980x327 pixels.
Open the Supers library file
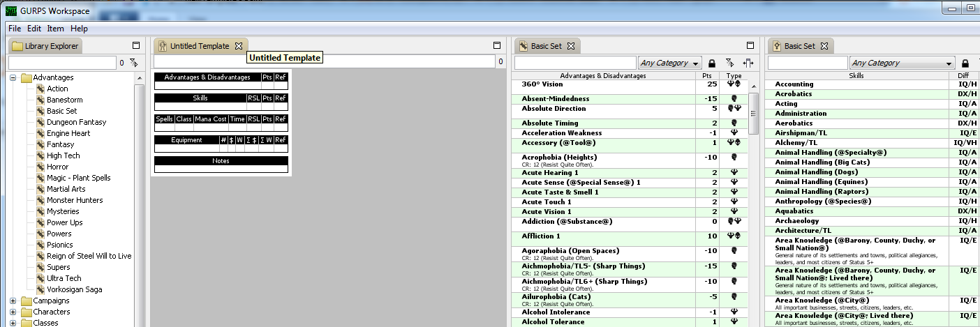(x=58, y=267)
